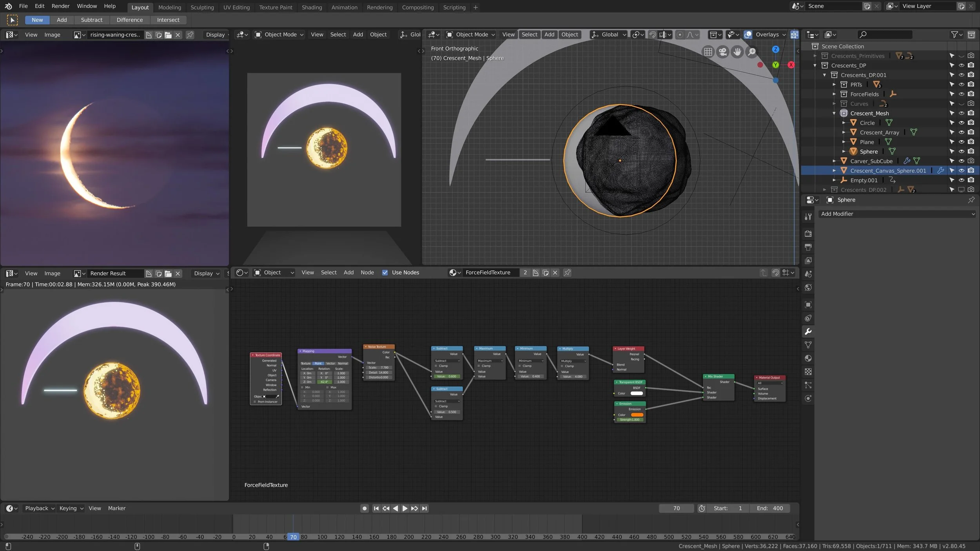The height and width of the screenshot is (551, 980).
Task: Click the viewport zoom magnifier gizmo
Action: [x=752, y=52]
